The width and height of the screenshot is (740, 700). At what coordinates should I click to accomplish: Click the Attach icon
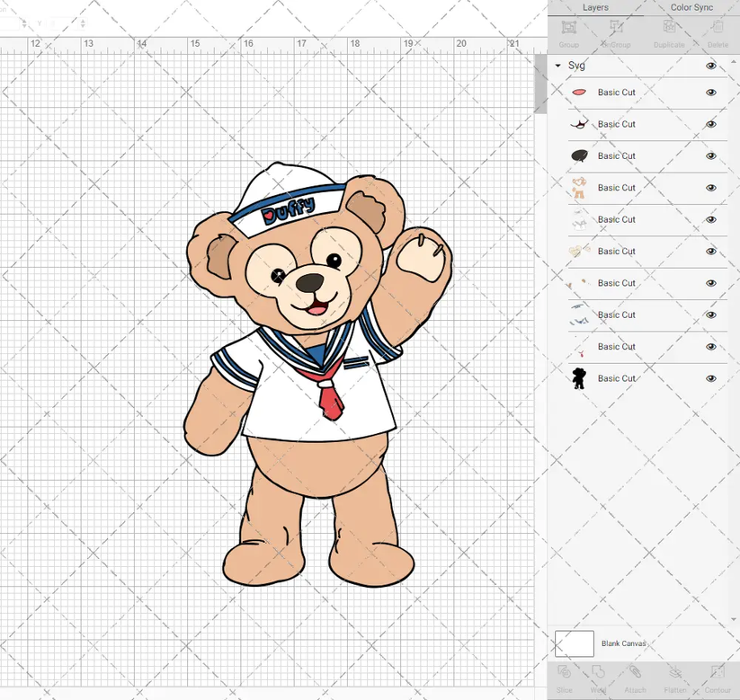(x=635, y=676)
